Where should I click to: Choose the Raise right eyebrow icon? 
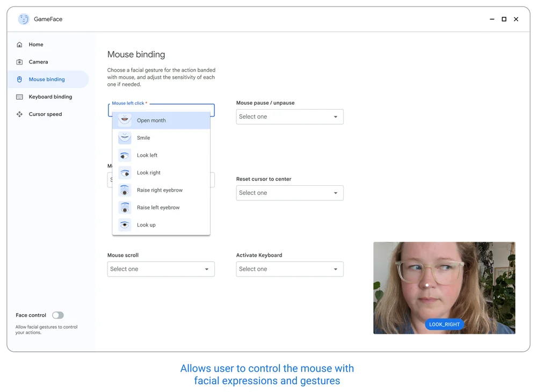[125, 190]
